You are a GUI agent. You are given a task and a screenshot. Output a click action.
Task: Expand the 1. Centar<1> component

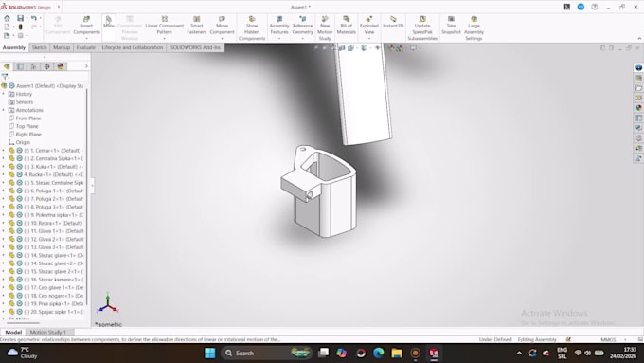[4, 151]
